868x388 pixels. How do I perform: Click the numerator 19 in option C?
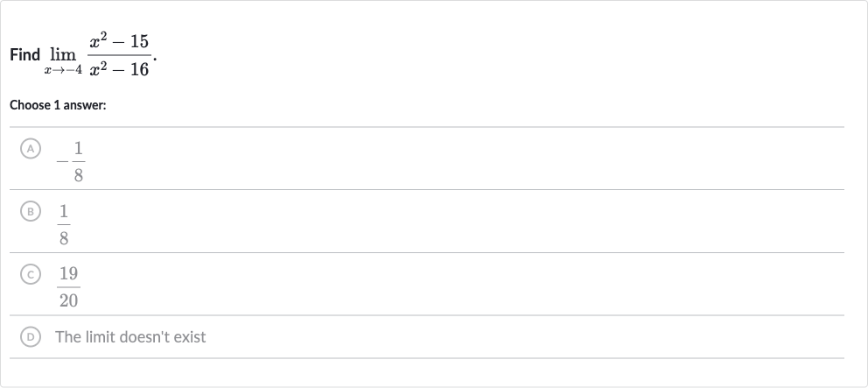click(68, 274)
